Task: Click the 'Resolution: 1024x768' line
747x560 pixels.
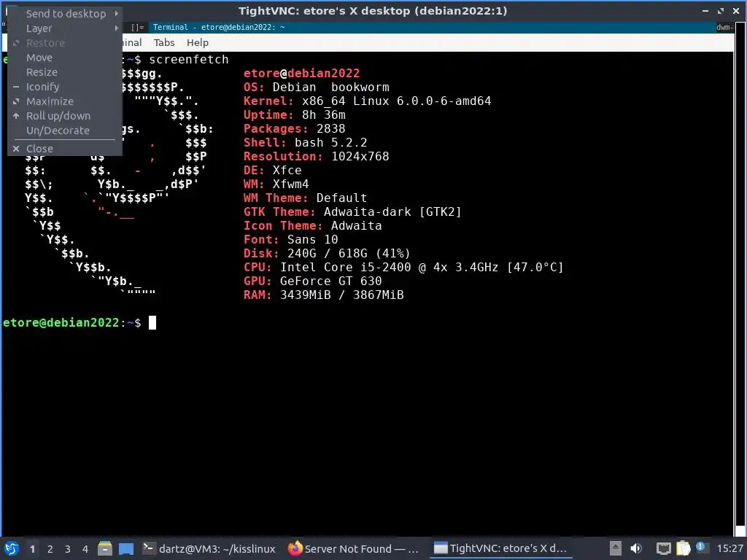Action: click(x=317, y=156)
